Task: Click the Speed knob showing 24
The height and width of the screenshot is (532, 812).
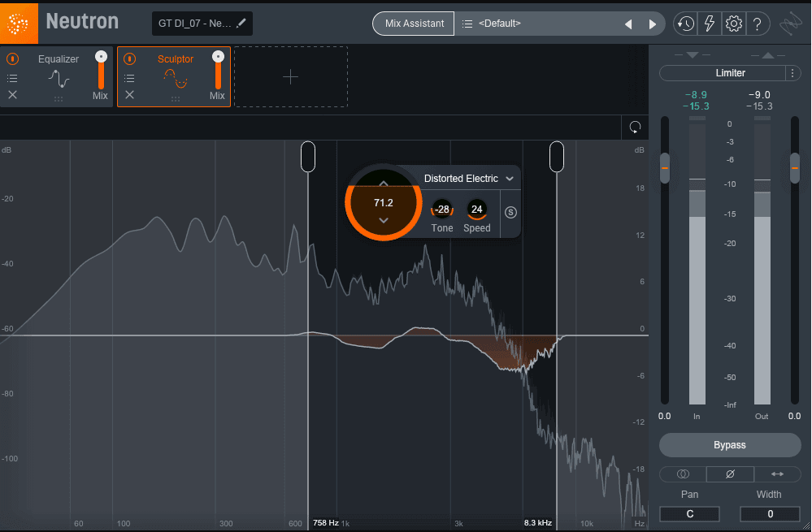Action: (x=476, y=209)
